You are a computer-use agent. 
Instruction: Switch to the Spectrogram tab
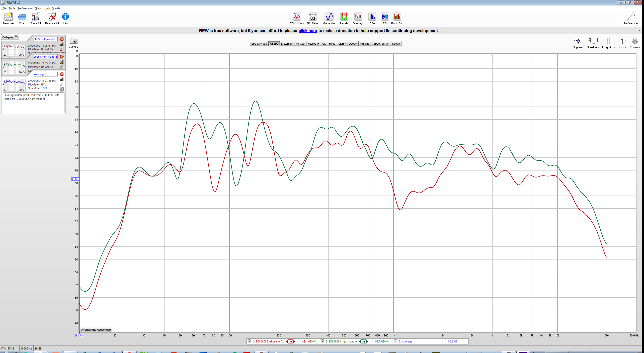click(x=381, y=44)
